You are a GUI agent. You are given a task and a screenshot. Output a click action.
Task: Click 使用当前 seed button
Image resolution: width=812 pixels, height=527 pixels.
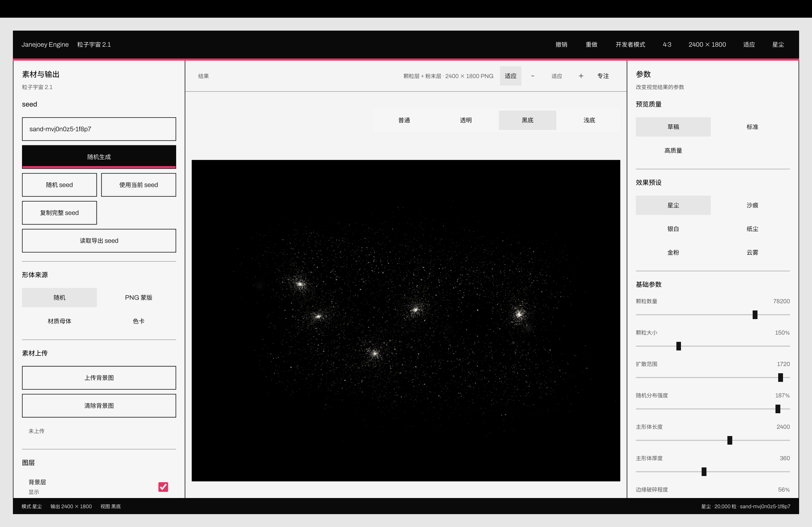(x=138, y=185)
